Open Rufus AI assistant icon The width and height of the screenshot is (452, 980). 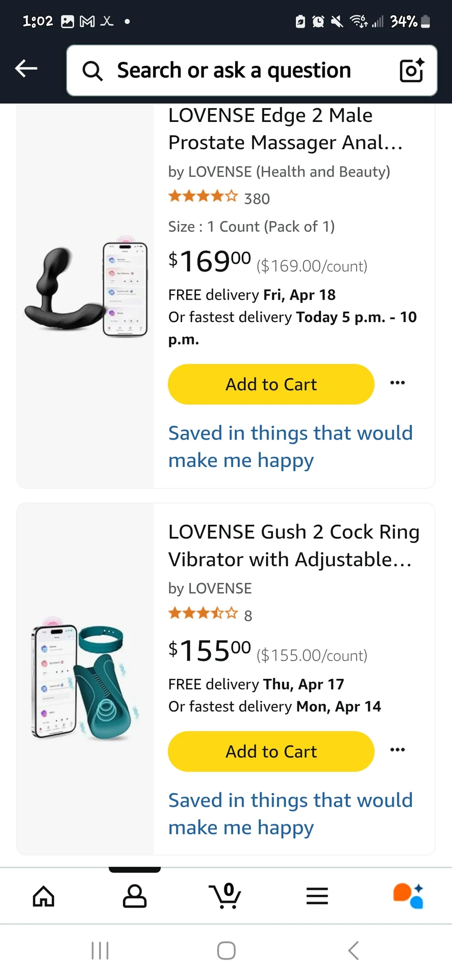[408, 896]
